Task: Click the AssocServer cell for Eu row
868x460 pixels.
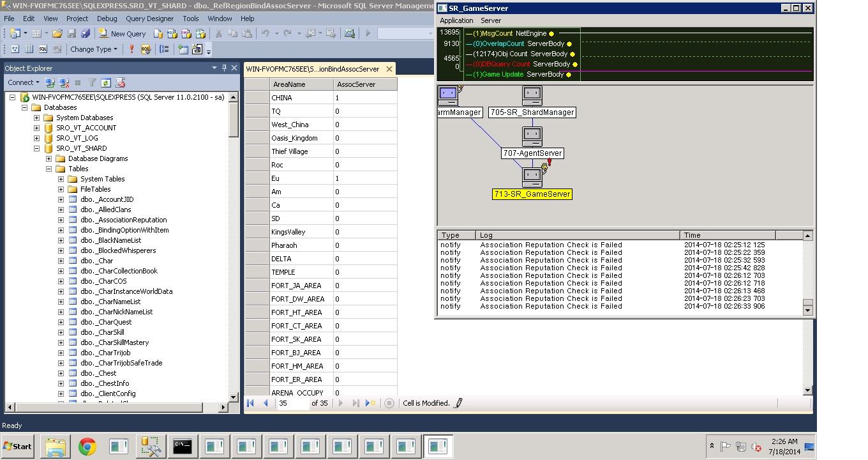Action: (x=365, y=178)
